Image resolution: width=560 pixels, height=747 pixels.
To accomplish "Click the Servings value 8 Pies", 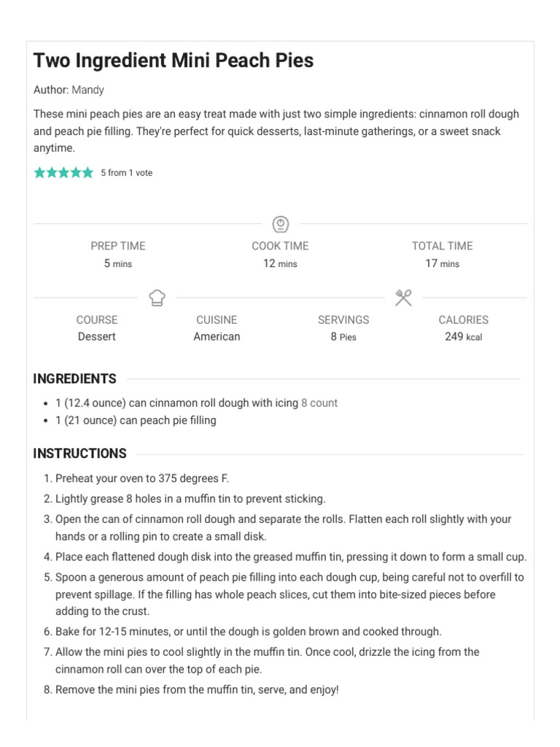I will [343, 337].
